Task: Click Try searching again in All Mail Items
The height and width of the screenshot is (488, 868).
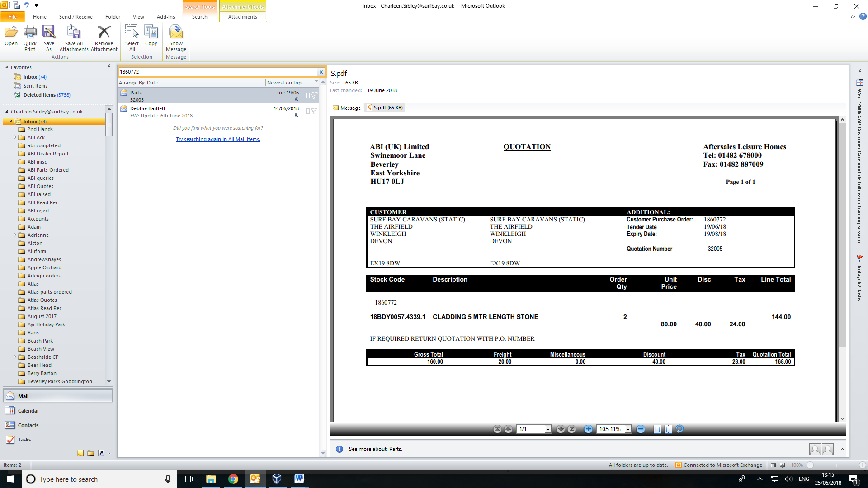Action: (x=218, y=139)
